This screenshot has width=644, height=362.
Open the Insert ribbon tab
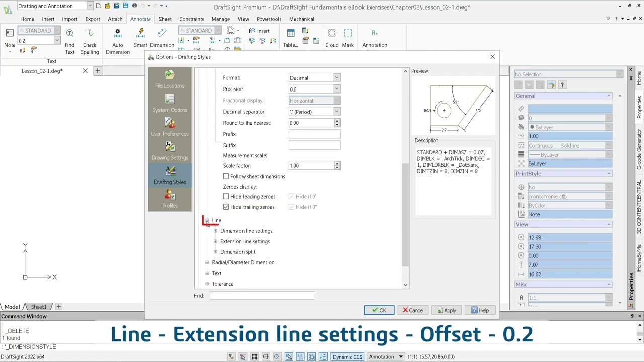point(48,19)
